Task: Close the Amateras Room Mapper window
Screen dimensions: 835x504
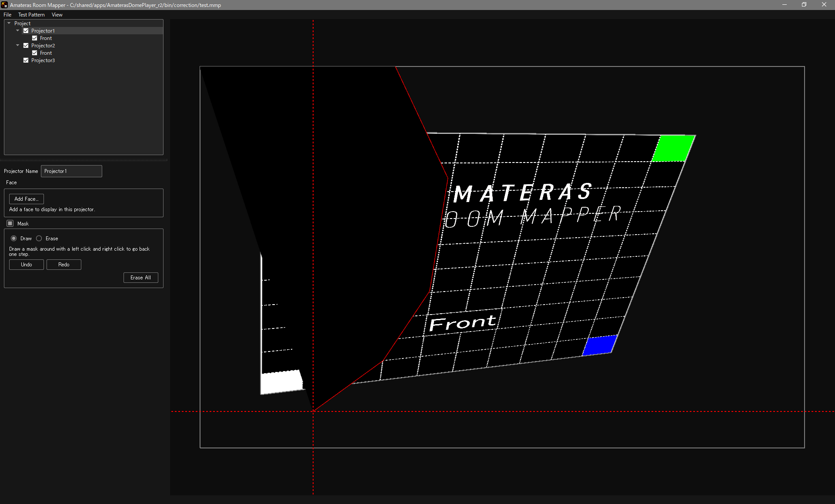Action: coord(824,5)
